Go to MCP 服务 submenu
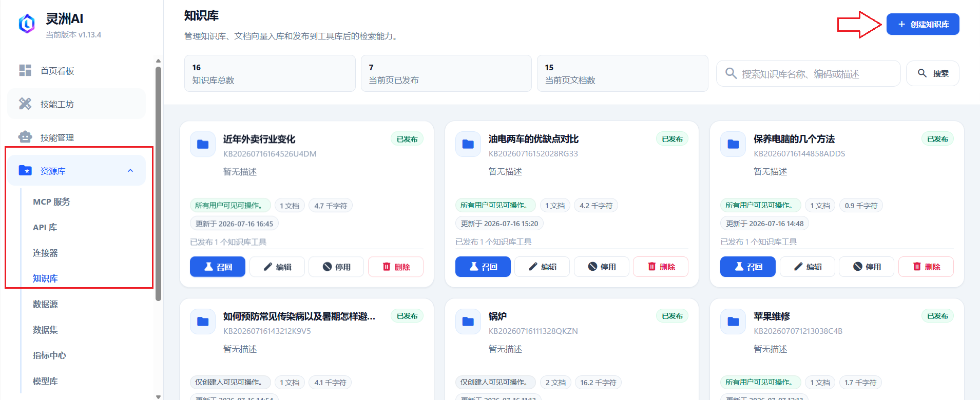Viewport: 980px width, 400px height. click(x=51, y=202)
